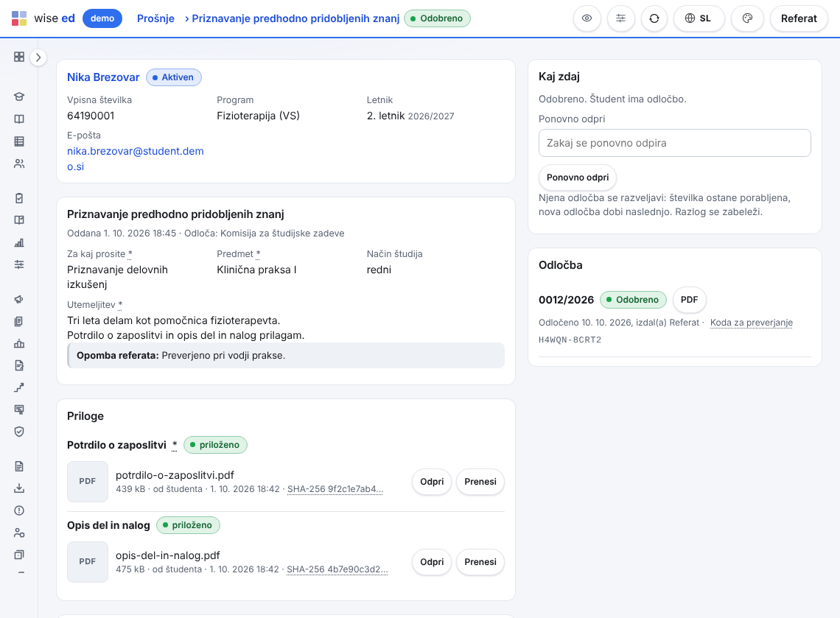Open the dashboard grid icon in the sidebar
Viewport: 840px width, 618px height.
tap(19, 57)
